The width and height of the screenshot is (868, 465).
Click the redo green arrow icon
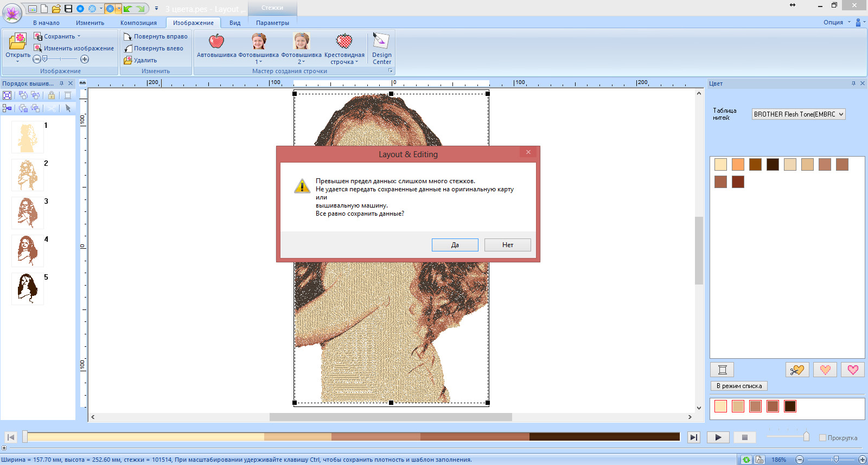[x=140, y=9]
